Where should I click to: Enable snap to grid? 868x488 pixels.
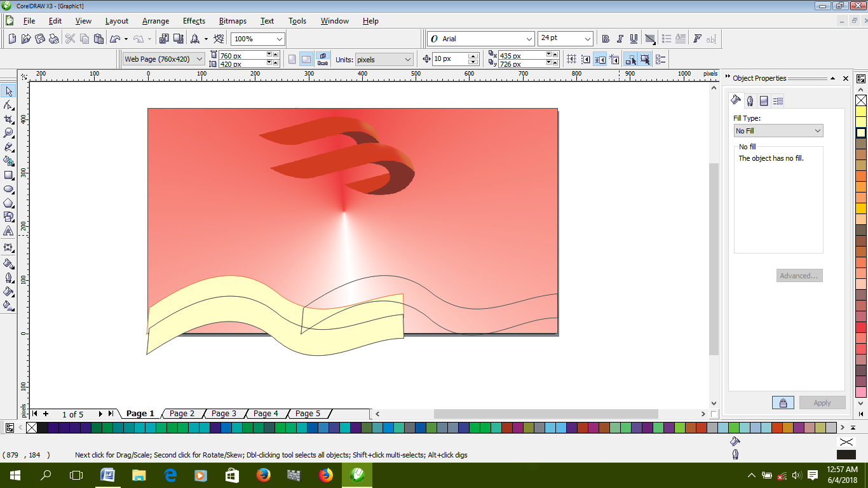[x=571, y=58]
